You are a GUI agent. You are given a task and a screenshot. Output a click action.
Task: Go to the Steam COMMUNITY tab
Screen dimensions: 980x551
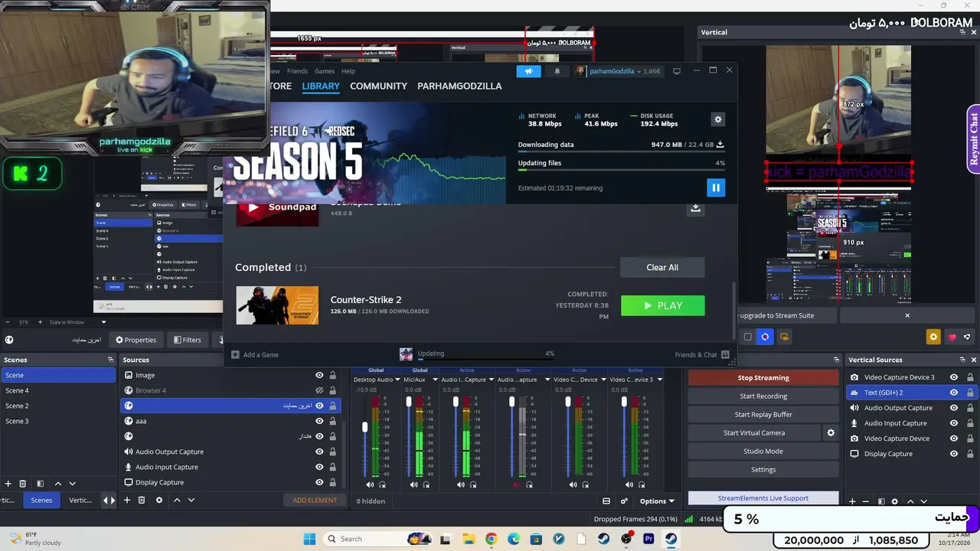click(378, 86)
